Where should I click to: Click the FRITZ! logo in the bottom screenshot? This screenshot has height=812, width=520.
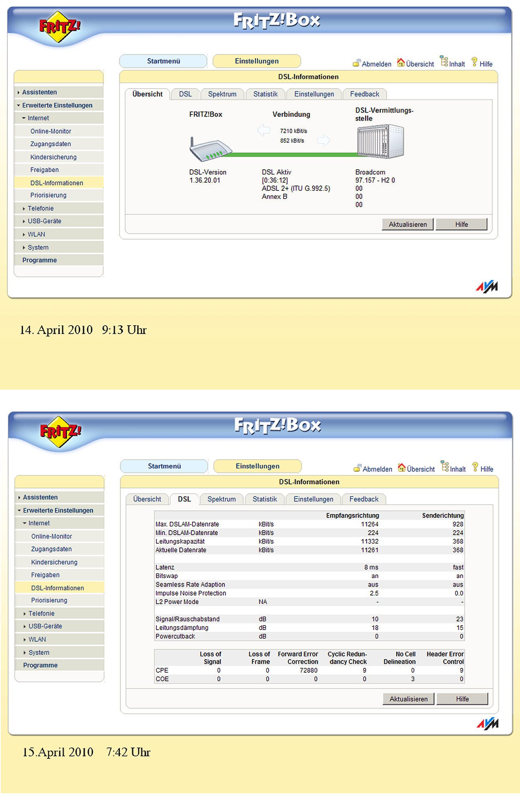click(61, 432)
